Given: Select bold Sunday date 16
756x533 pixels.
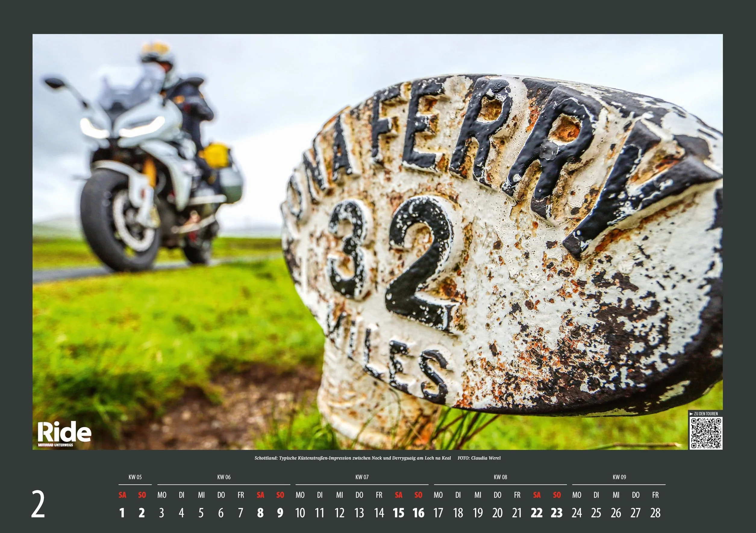Looking at the screenshot, I should 418,513.
